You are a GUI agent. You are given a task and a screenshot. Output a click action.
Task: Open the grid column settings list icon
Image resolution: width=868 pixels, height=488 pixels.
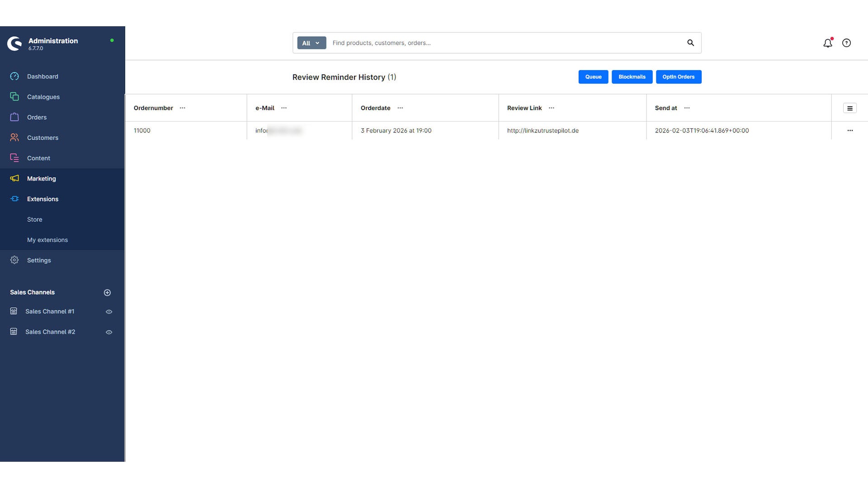pyautogui.click(x=849, y=108)
